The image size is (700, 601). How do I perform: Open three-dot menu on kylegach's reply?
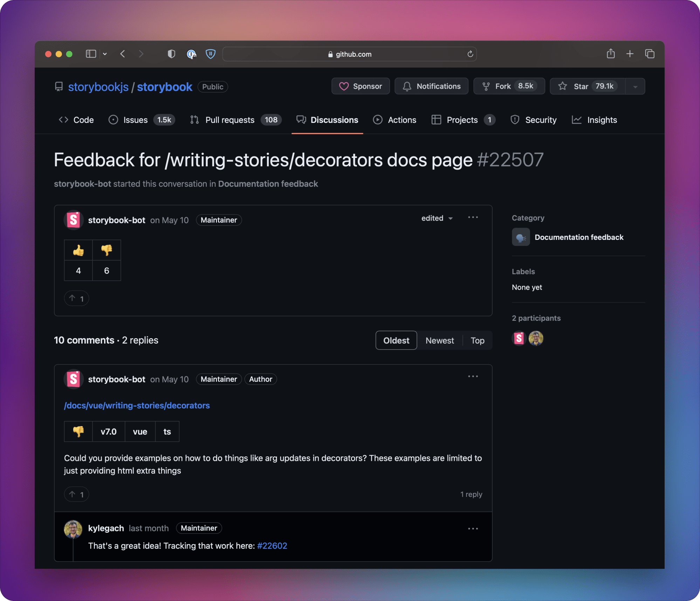(x=473, y=529)
